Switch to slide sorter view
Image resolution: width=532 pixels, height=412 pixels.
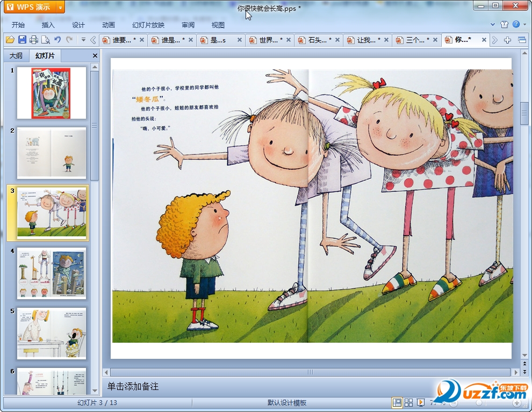point(408,402)
